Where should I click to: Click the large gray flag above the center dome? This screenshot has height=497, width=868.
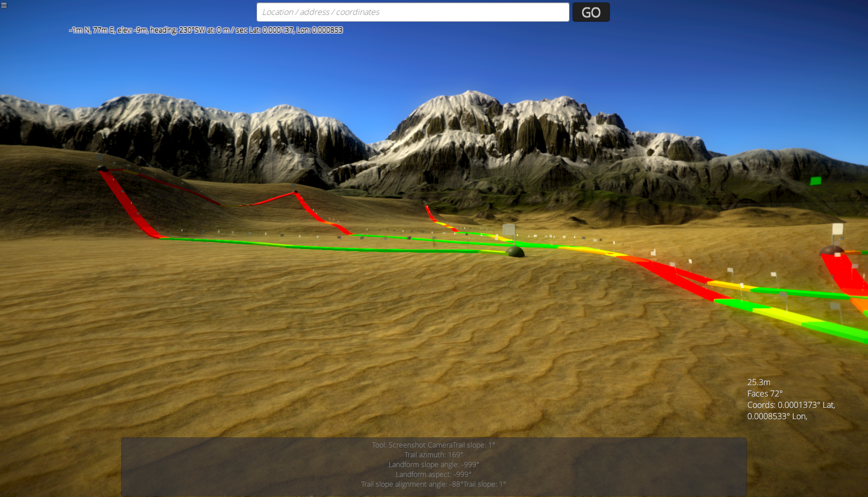click(509, 230)
